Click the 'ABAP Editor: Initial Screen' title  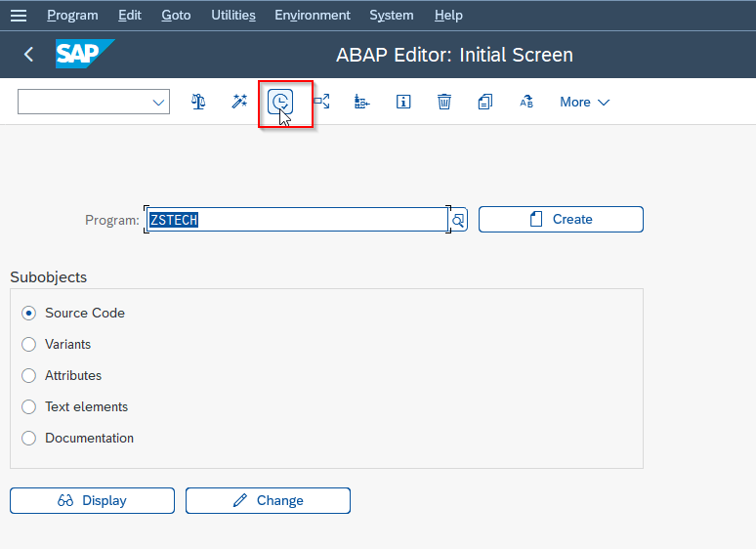(454, 55)
